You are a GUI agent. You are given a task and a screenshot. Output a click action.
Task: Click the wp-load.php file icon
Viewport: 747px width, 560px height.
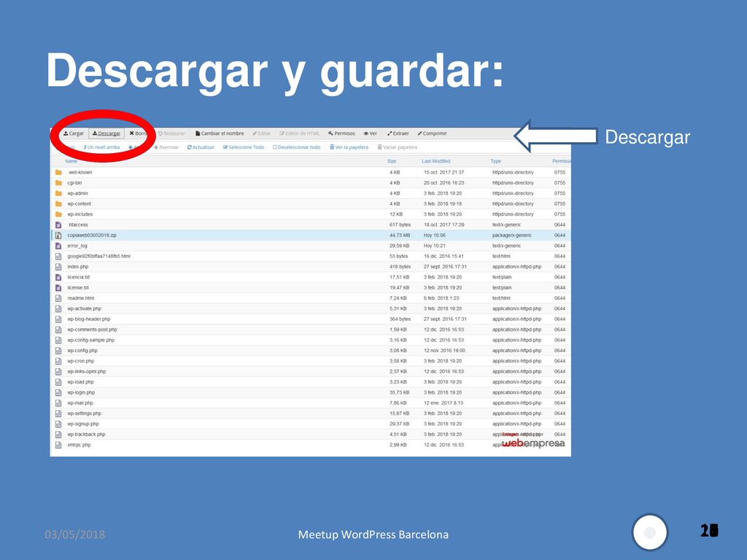coord(58,382)
